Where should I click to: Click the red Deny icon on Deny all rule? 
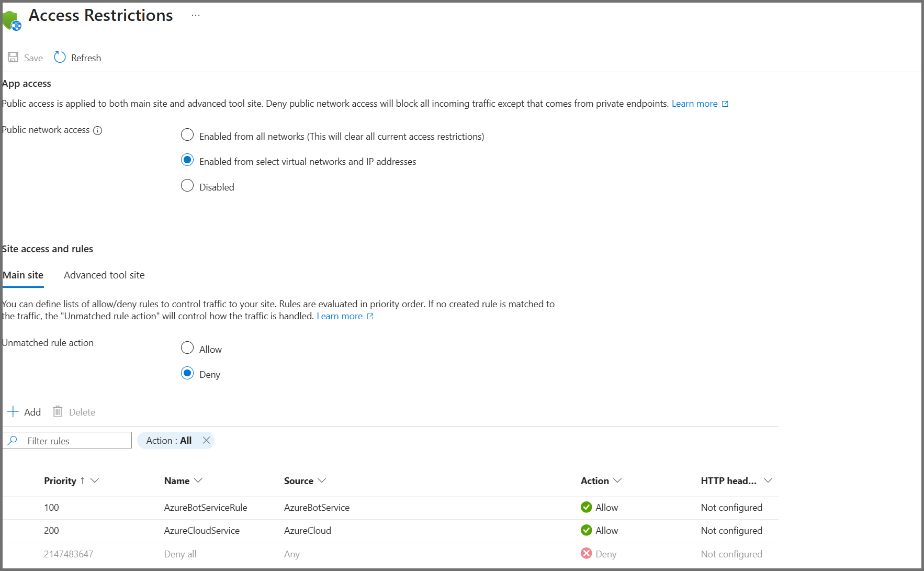pos(586,554)
